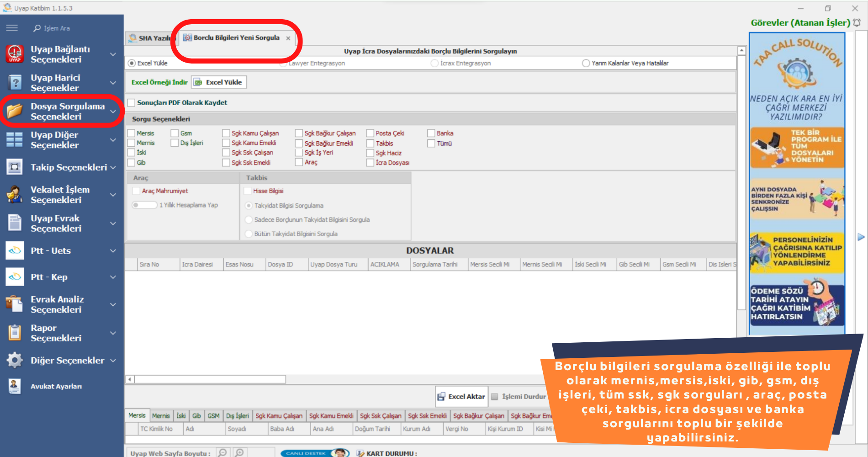The height and width of the screenshot is (457, 868).
Task: Check the Banka query option
Action: 431,133
